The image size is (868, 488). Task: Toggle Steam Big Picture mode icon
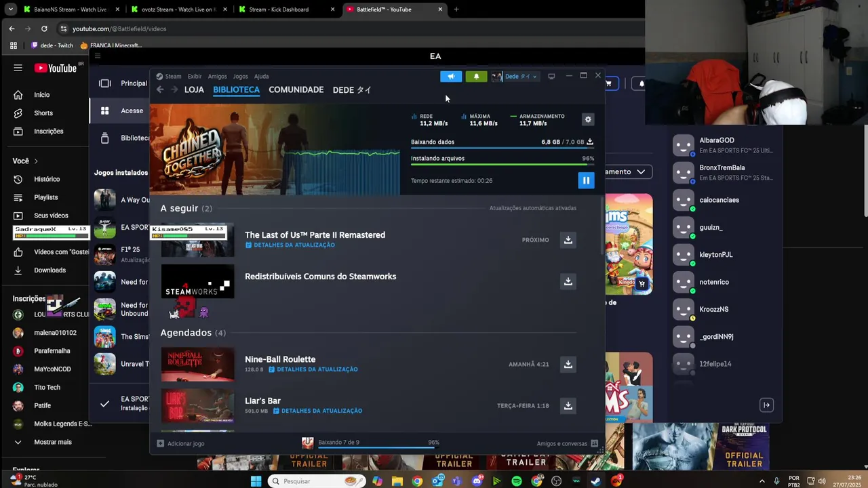pos(551,77)
